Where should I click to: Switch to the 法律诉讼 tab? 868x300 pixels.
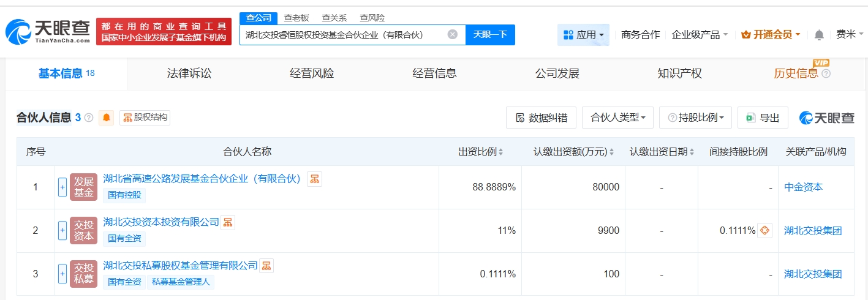click(189, 73)
